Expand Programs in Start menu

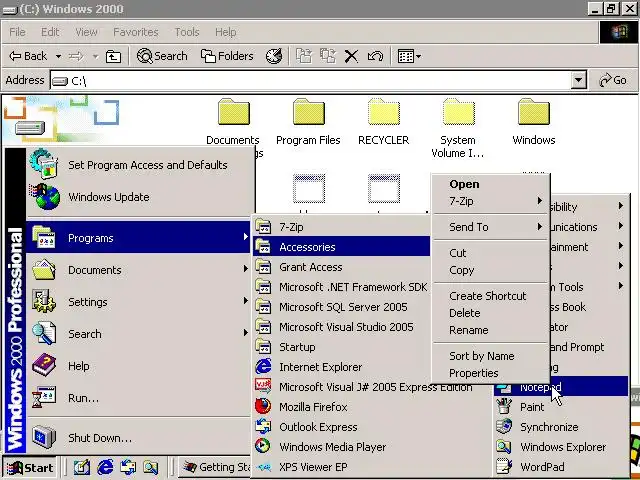(139, 238)
